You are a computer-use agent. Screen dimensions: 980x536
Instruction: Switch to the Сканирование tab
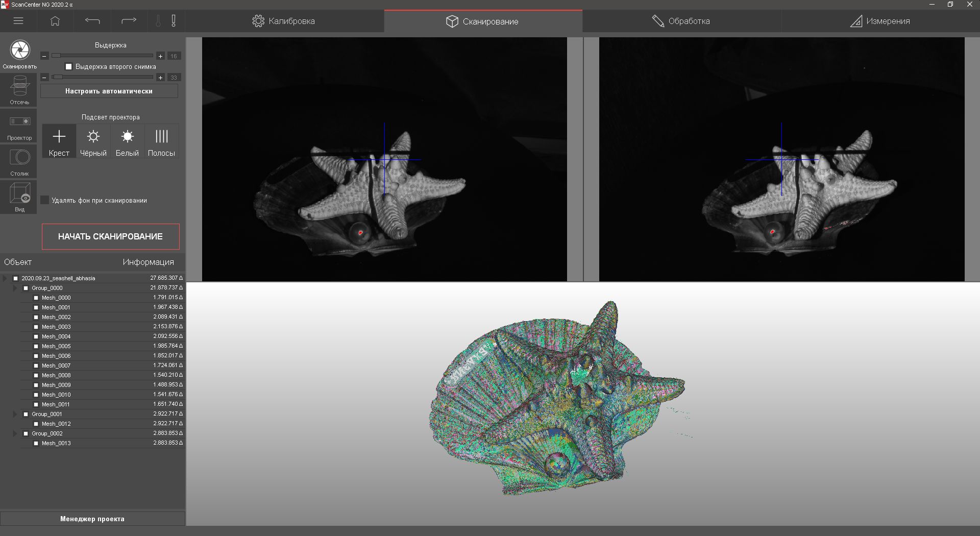tap(483, 21)
